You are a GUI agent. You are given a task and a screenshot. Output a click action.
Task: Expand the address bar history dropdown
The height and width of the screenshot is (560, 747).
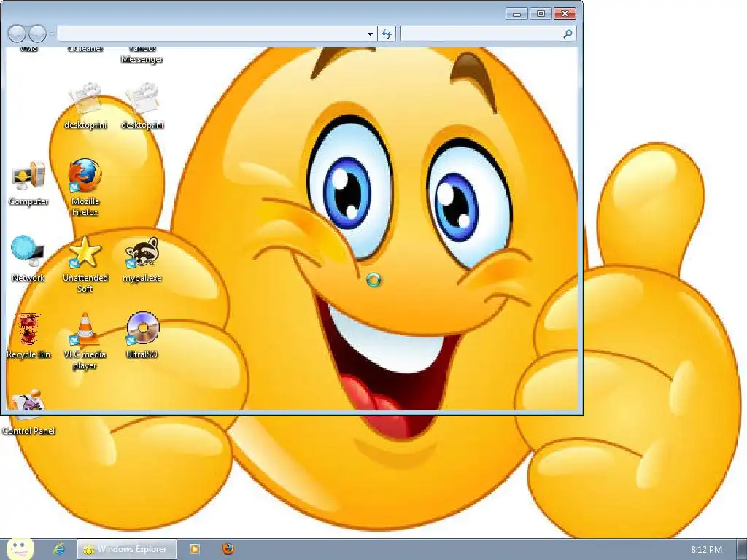(370, 34)
